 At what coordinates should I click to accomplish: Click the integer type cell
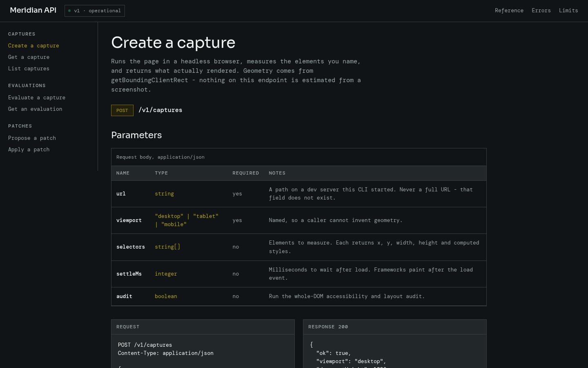(x=166, y=274)
